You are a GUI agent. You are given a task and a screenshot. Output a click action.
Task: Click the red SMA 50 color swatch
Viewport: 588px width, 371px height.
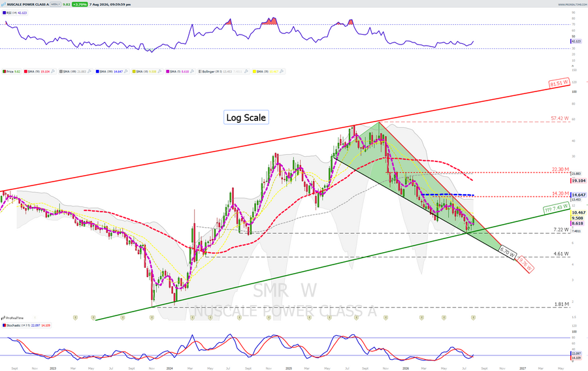tap(26, 71)
